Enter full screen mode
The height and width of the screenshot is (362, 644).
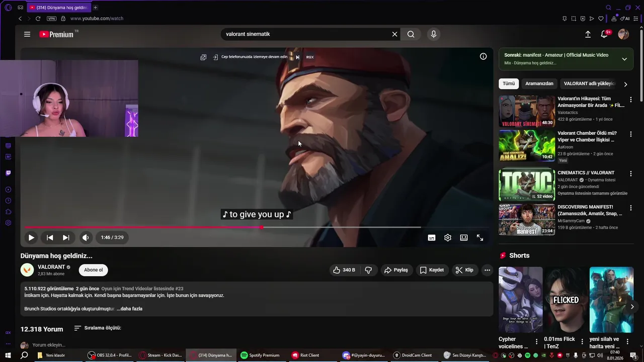[480, 238]
